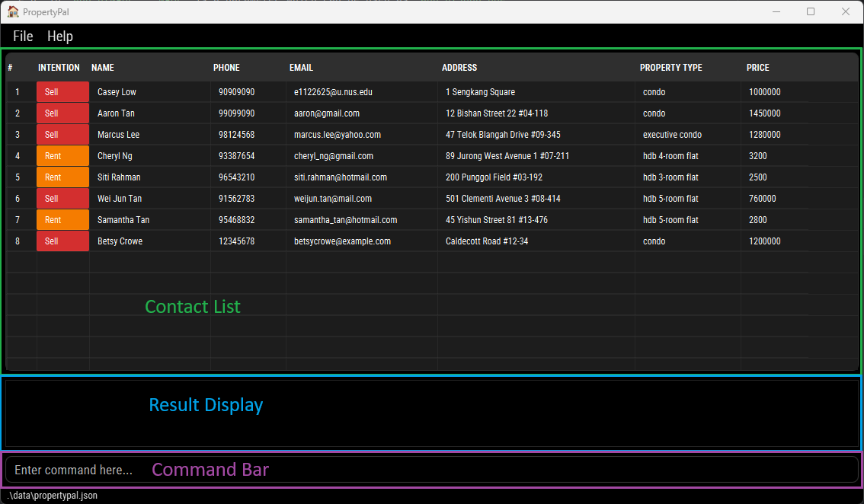The width and height of the screenshot is (864, 504).
Task: Click the Sell tag on Betsy Crowe's row
Action: [62, 241]
